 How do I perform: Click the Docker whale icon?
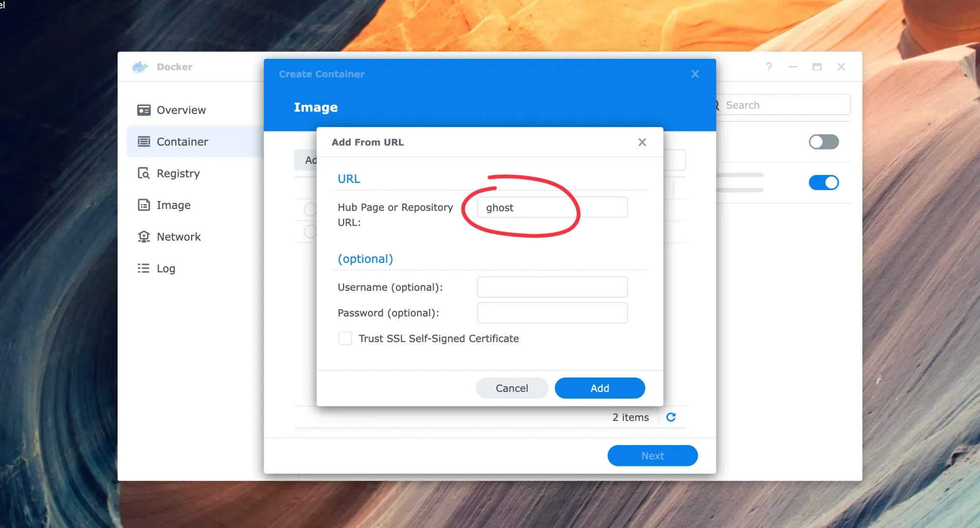[x=140, y=67]
